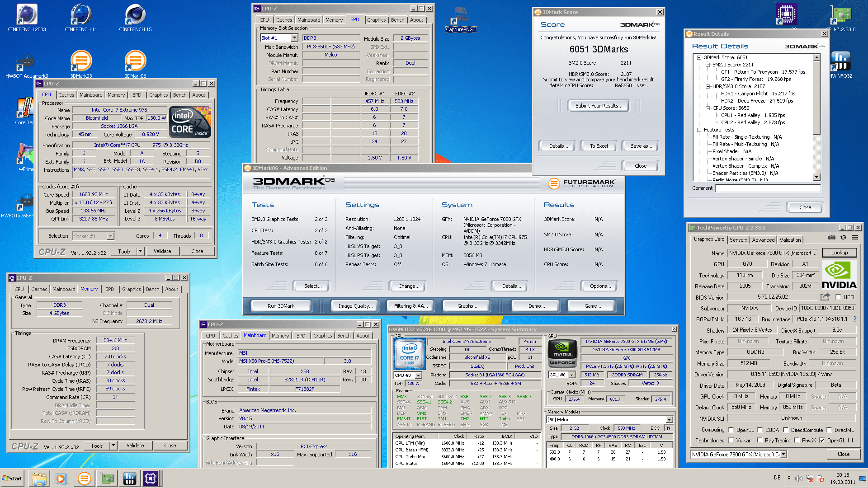Toggle the UEFI checkbox in GPU-Z
This screenshot has height=488, width=868.
[838, 297]
